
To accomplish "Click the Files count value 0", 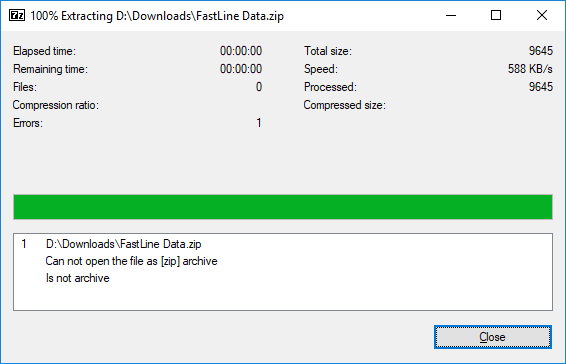I will [x=259, y=87].
